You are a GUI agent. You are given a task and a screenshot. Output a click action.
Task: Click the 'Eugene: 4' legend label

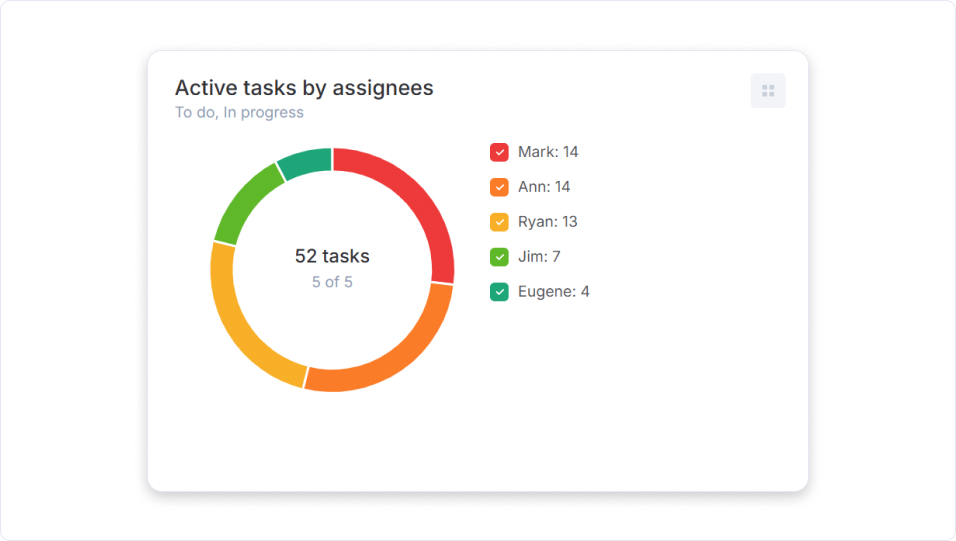point(553,292)
